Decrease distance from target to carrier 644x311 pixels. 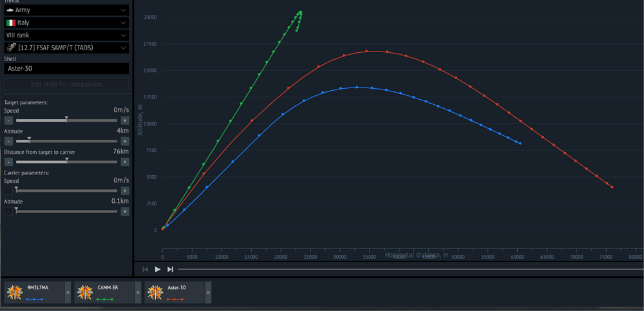[8, 162]
